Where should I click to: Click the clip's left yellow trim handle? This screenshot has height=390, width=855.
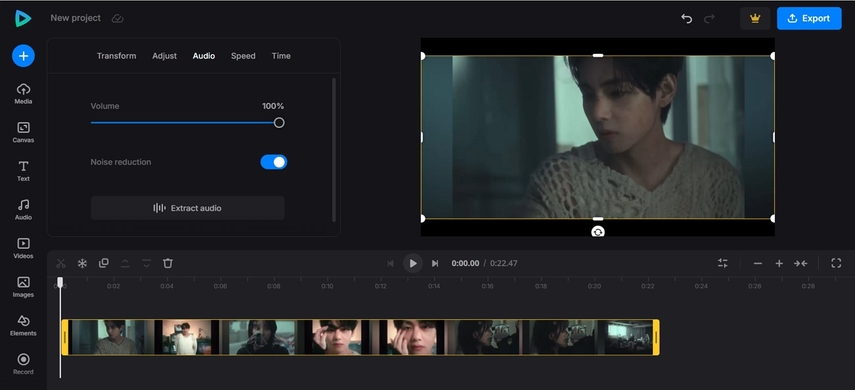pos(65,337)
